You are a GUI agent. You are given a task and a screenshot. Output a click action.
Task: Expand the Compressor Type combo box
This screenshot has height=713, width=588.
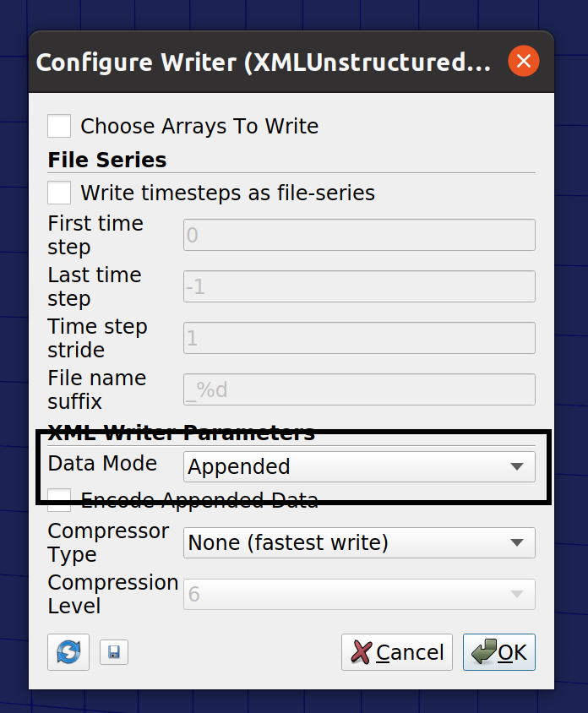coord(359,542)
